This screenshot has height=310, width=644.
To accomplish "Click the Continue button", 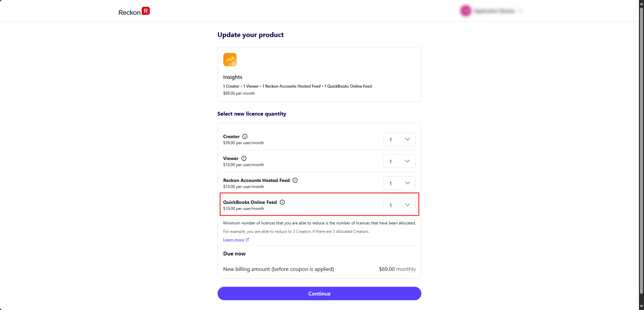I will 319,293.
